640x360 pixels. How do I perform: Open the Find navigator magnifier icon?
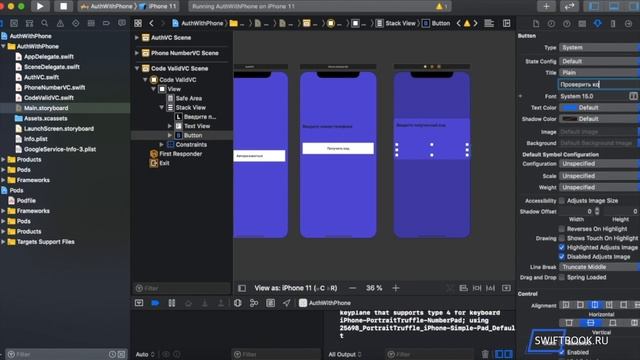pos(44,23)
